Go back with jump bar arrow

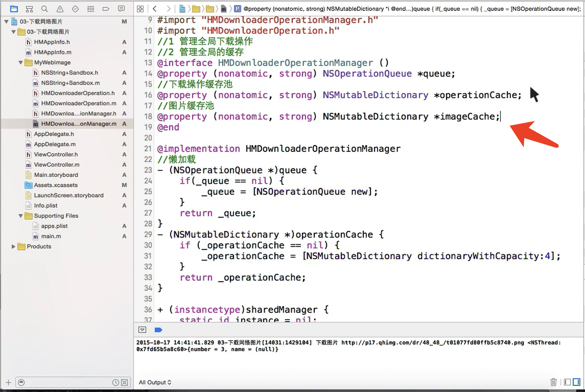pos(155,9)
